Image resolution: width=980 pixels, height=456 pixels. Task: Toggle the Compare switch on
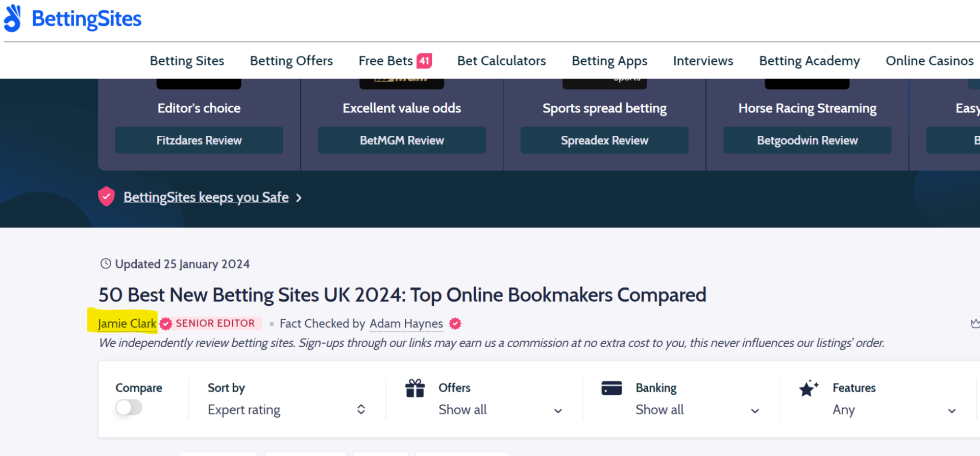click(129, 407)
